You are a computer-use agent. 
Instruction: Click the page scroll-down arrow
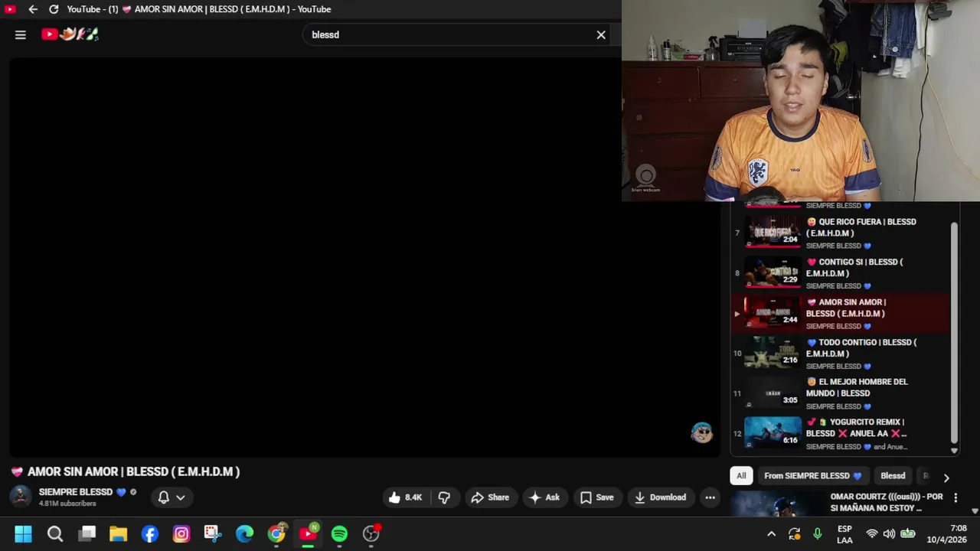pyautogui.click(x=975, y=510)
